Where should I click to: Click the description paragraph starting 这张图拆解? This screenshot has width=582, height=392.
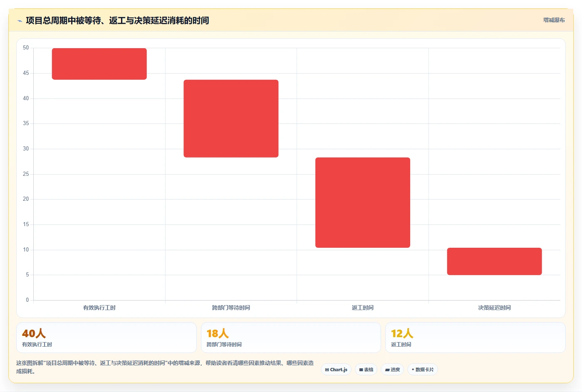[x=165, y=367]
